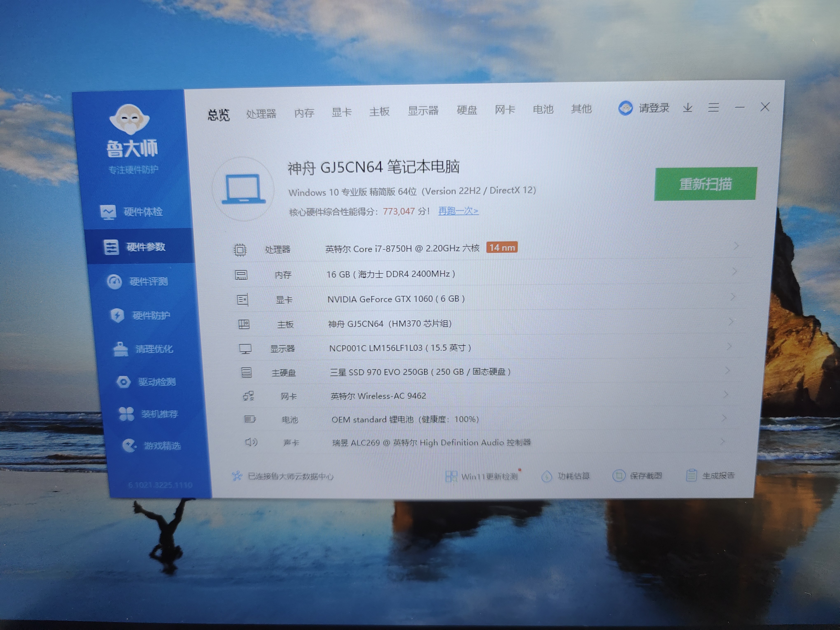Screen dimensions: 840x630
Task: Expand the 显卡 row chevron
Action: 733,297
